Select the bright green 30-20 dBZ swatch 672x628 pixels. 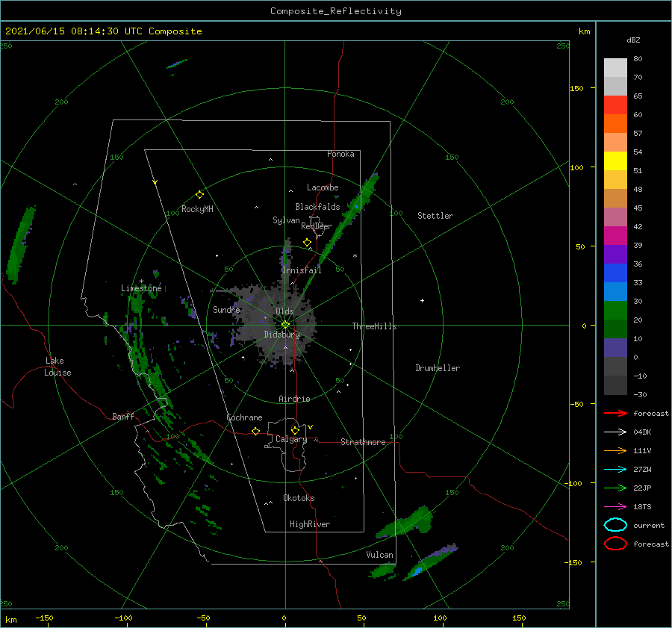(615, 310)
